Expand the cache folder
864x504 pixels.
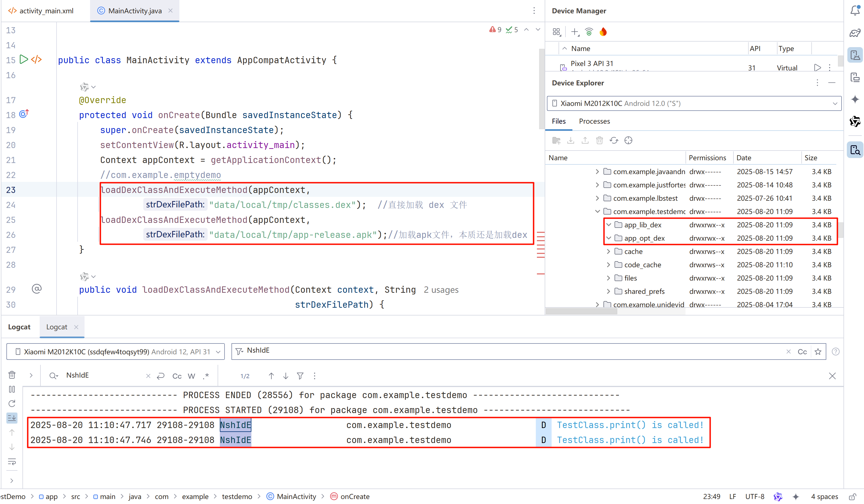(609, 252)
